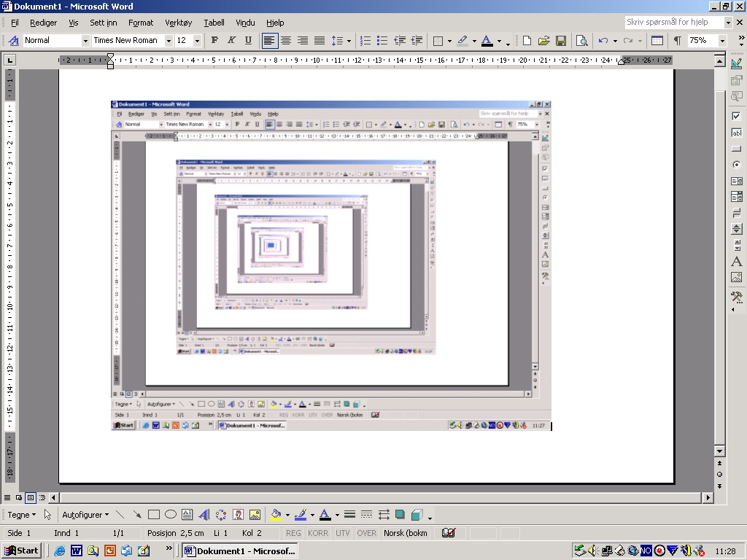Expand the border options arrow

(x=449, y=41)
